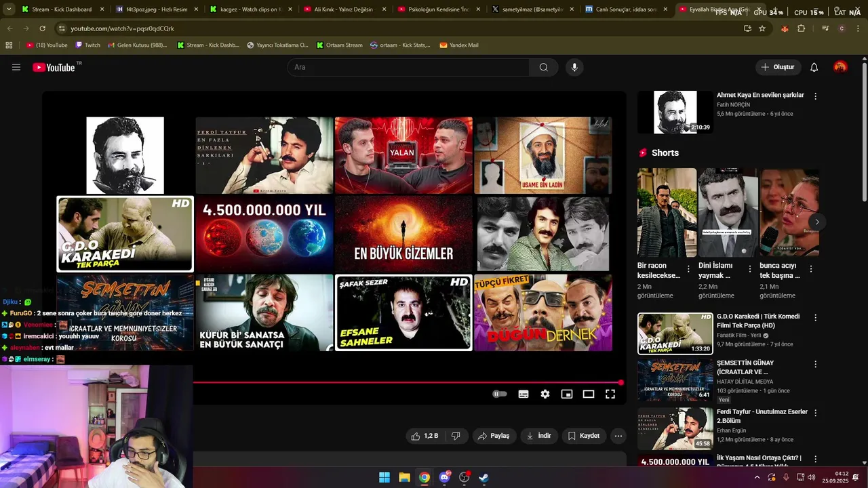Open the YouTube hamburger guide menu

click(16, 67)
